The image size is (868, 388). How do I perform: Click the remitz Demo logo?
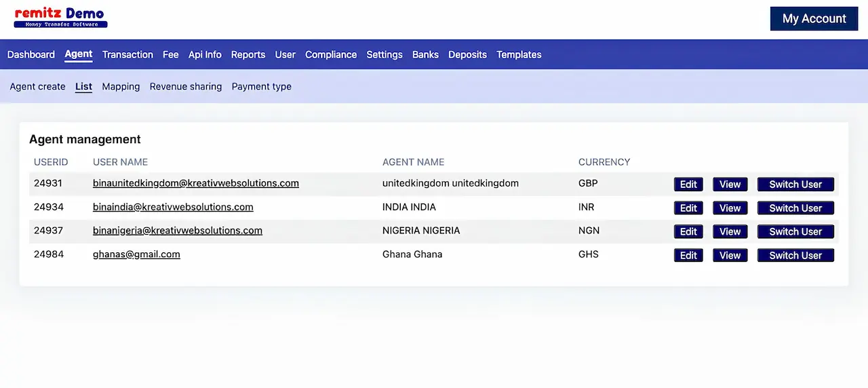coord(60,18)
